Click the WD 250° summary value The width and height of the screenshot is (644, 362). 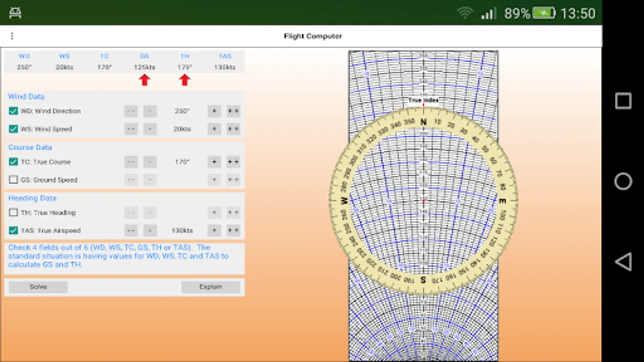(24, 67)
